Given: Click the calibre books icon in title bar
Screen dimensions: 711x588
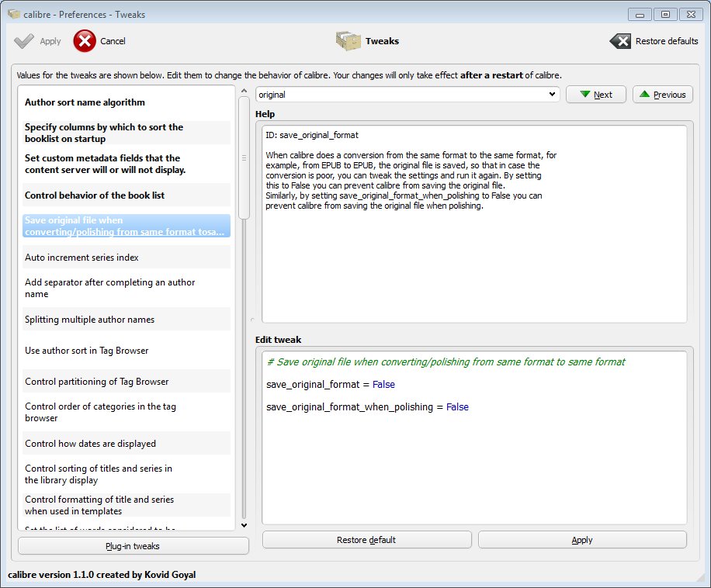Looking at the screenshot, I should [14, 14].
